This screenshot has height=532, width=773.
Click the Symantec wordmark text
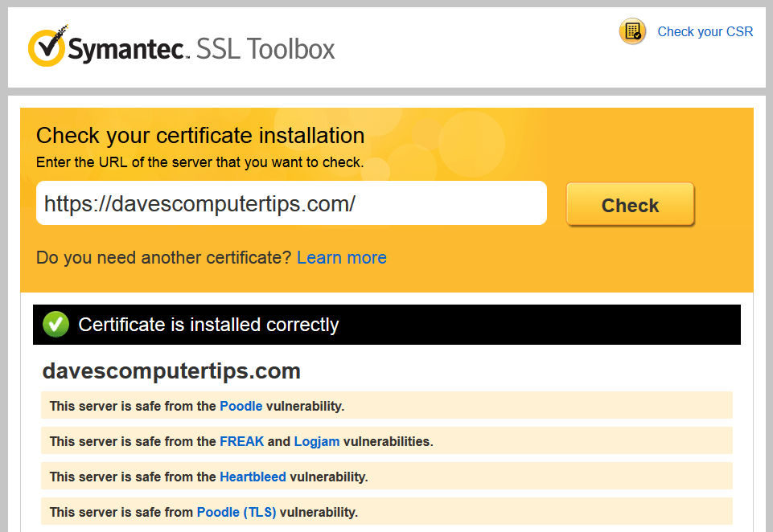pyautogui.click(x=128, y=49)
